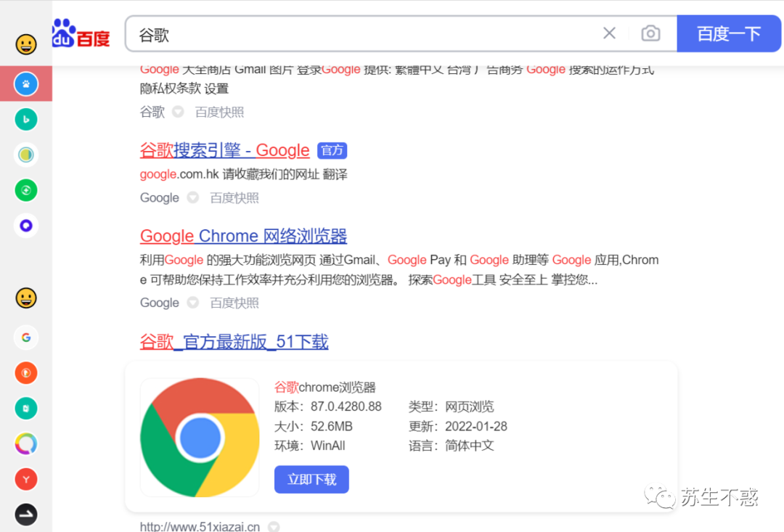Click the yellow-green circle sidebar icon
Viewport: 784px width, 532px height.
coord(26,155)
